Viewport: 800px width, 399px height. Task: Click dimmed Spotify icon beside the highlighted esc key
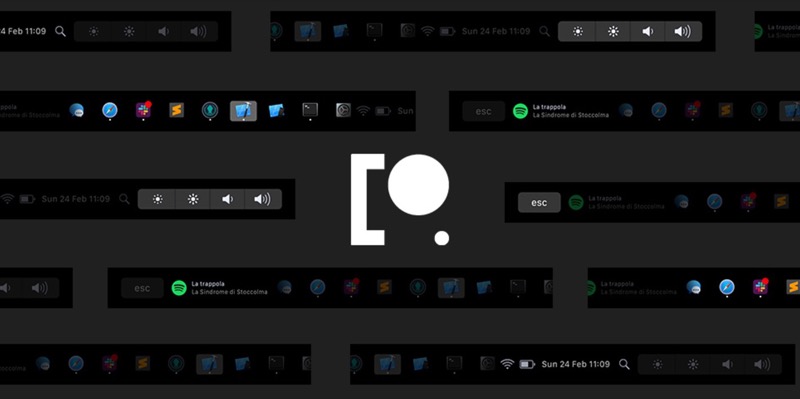(x=576, y=203)
